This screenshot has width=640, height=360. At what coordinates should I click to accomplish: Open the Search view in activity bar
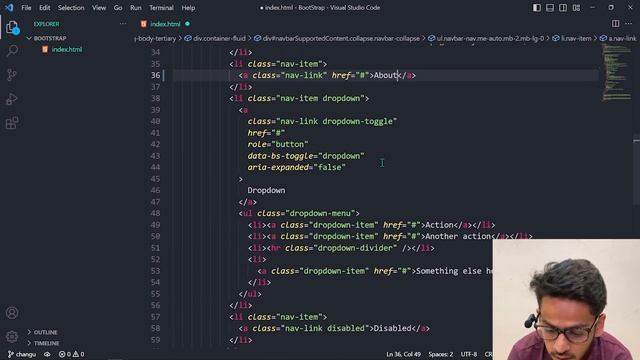(12, 51)
